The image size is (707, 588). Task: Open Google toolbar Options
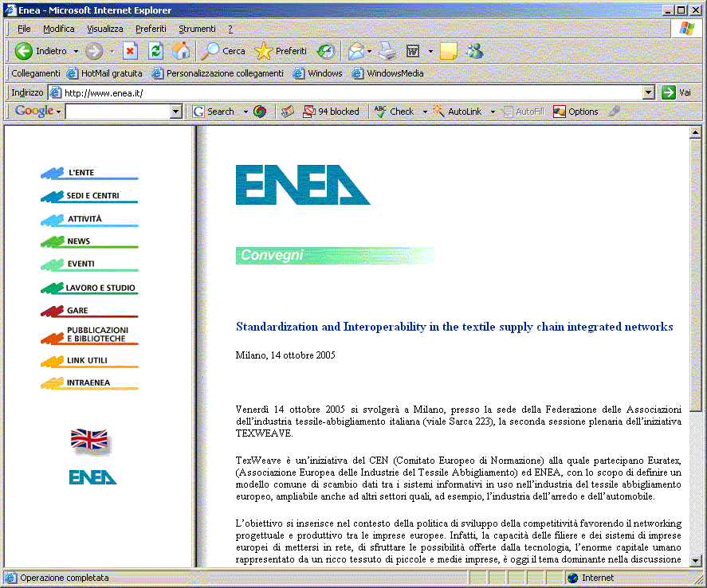575,112
